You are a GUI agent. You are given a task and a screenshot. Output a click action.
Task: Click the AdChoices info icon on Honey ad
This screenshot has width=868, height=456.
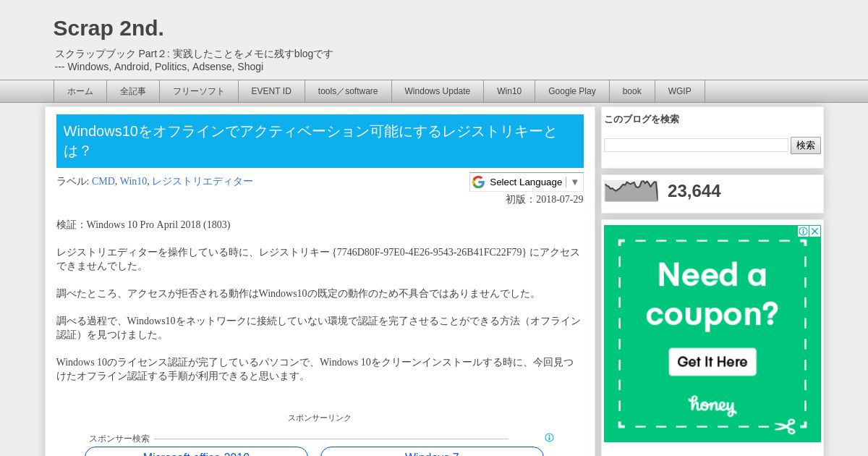coord(803,231)
